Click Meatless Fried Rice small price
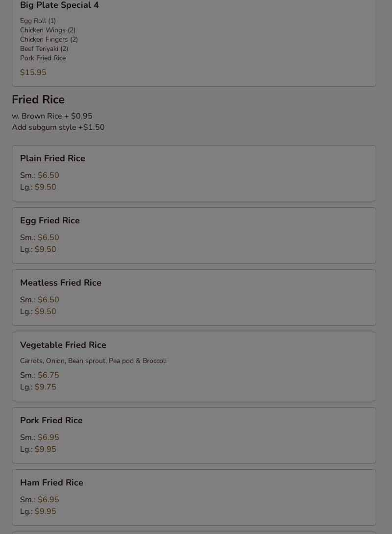Viewport: 392px width, 534px height. tap(48, 300)
